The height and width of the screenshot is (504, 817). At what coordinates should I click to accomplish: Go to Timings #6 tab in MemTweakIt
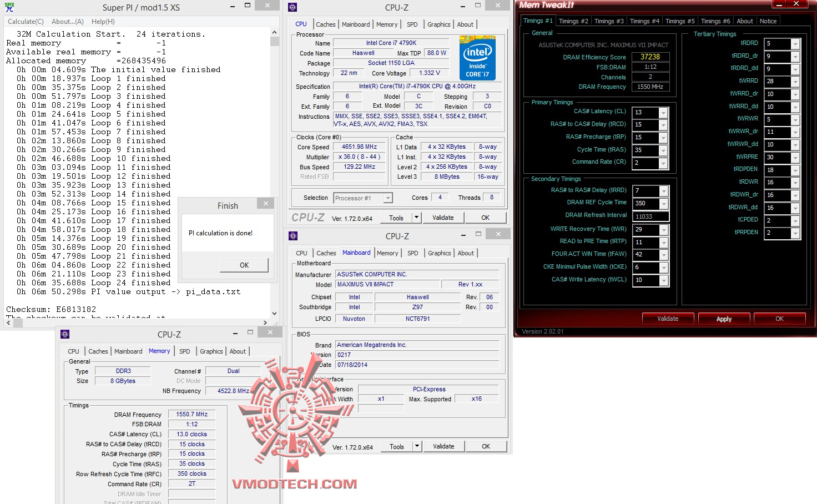pos(715,21)
